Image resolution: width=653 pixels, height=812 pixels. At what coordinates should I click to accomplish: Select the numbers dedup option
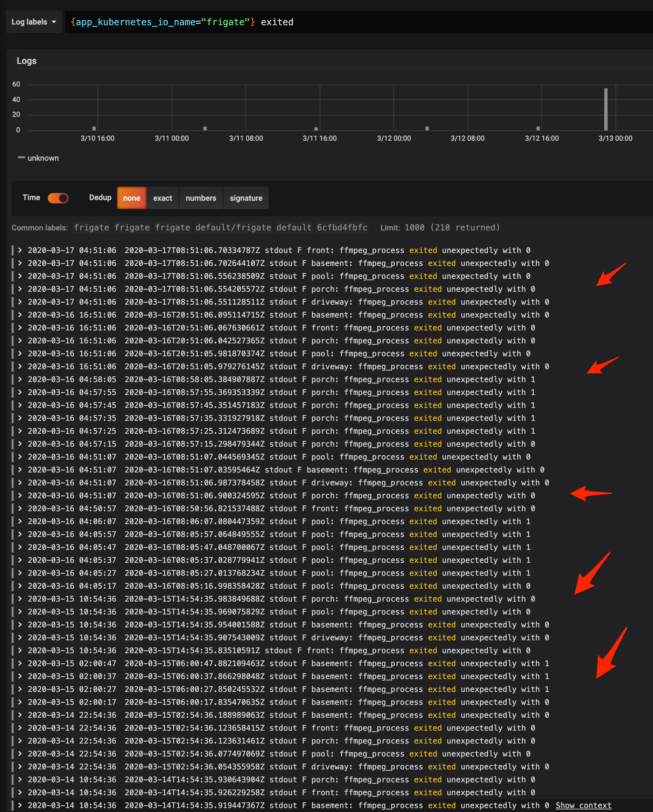click(201, 198)
